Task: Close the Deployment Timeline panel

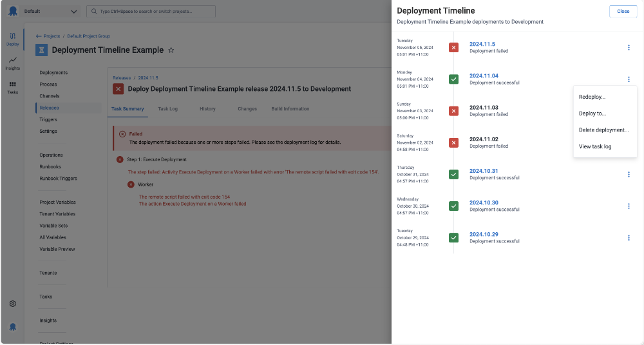Action: pyautogui.click(x=623, y=12)
